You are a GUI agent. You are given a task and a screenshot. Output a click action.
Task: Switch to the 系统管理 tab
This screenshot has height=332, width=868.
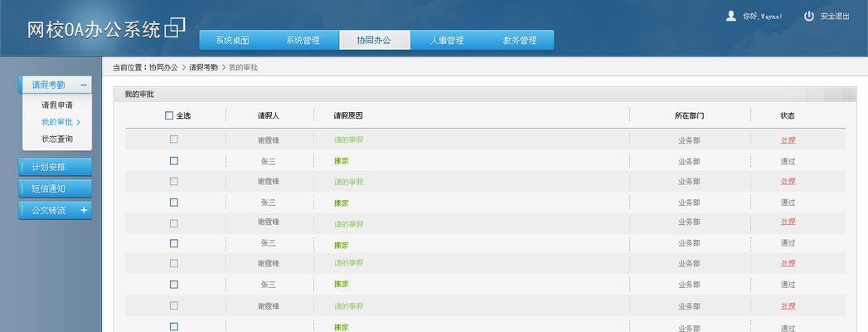pyautogui.click(x=303, y=40)
